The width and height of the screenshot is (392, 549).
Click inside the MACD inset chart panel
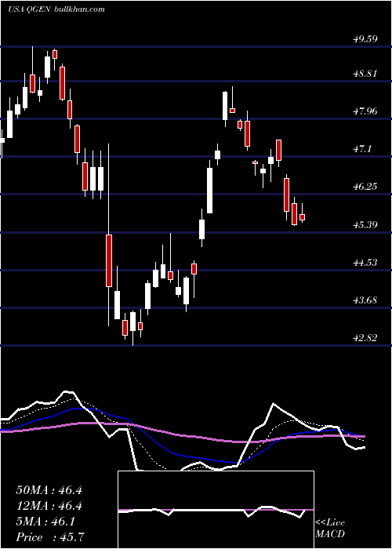(x=216, y=510)
